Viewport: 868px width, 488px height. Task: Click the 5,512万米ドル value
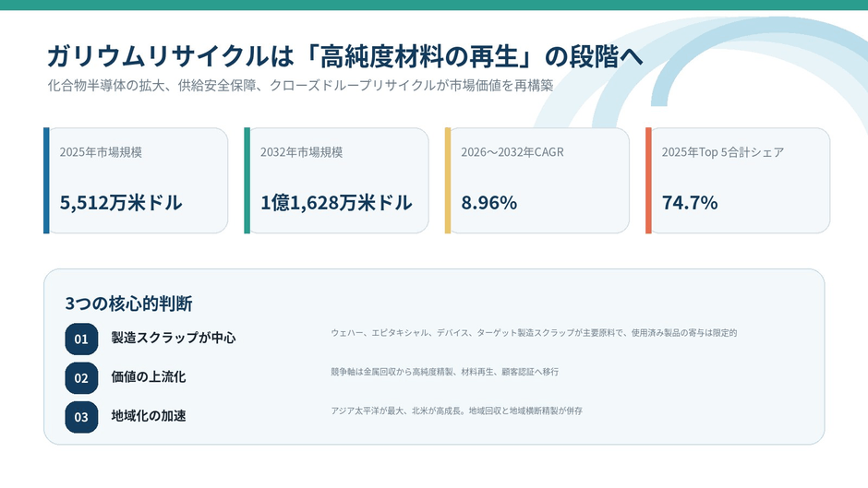point(121,203)
